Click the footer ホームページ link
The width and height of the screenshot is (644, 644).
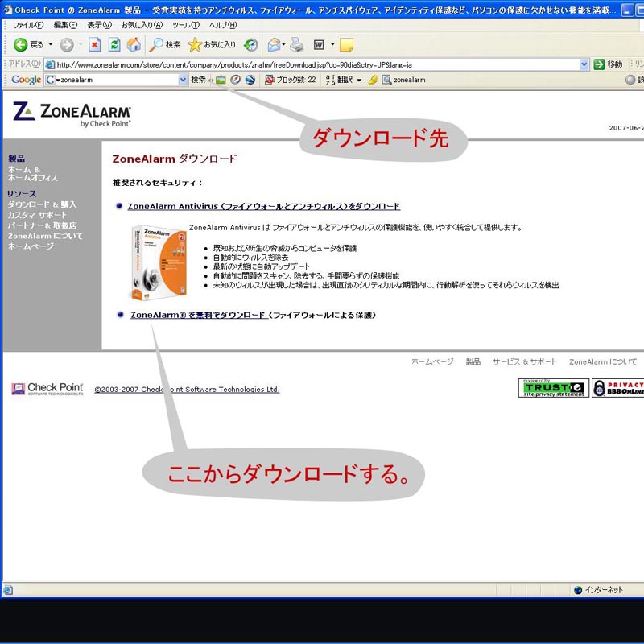[432, 361]
